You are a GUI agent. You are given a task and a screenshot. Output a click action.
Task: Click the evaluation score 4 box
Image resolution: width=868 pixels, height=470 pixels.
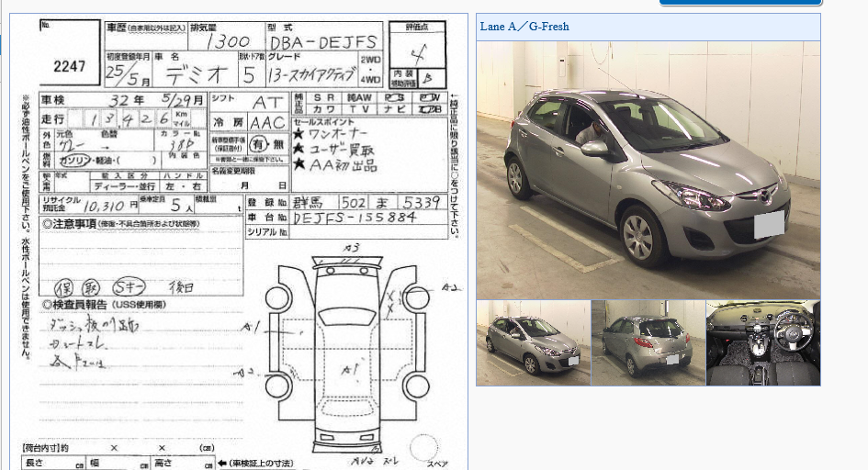tap(417, 50)
